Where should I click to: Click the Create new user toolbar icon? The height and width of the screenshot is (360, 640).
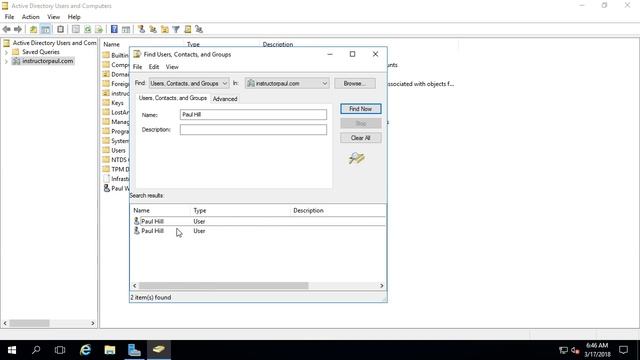pyautogui.click(x=141, y=29)
